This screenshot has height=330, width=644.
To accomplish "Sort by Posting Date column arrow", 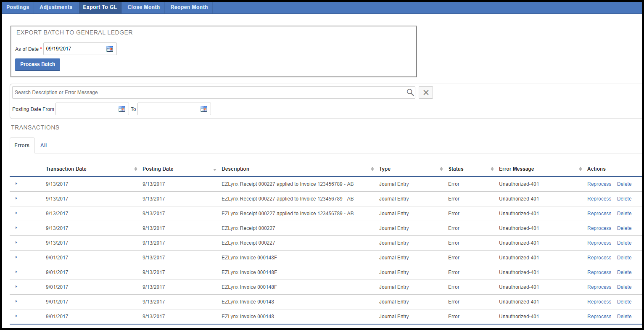I will pos(215,169).
